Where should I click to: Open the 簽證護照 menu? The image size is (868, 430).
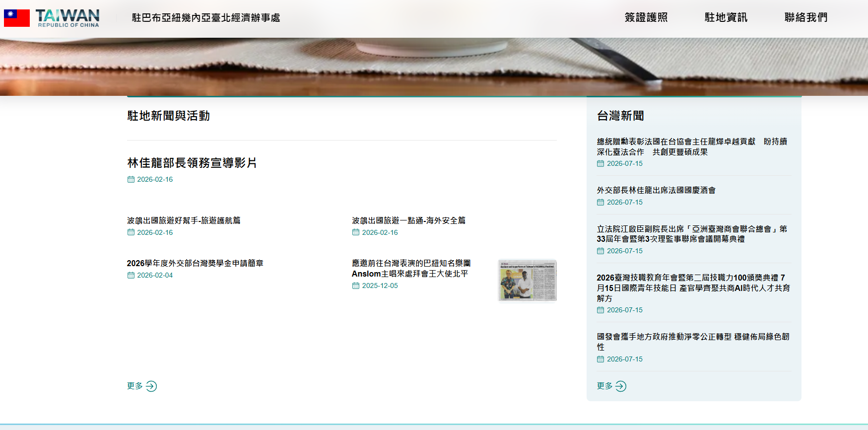(x=646, y=17)
